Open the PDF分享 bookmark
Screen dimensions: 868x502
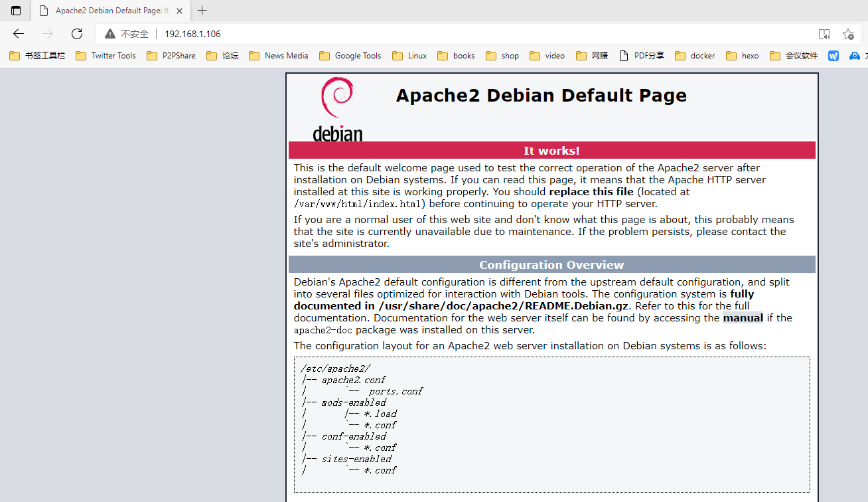click(x=642, y=56)
